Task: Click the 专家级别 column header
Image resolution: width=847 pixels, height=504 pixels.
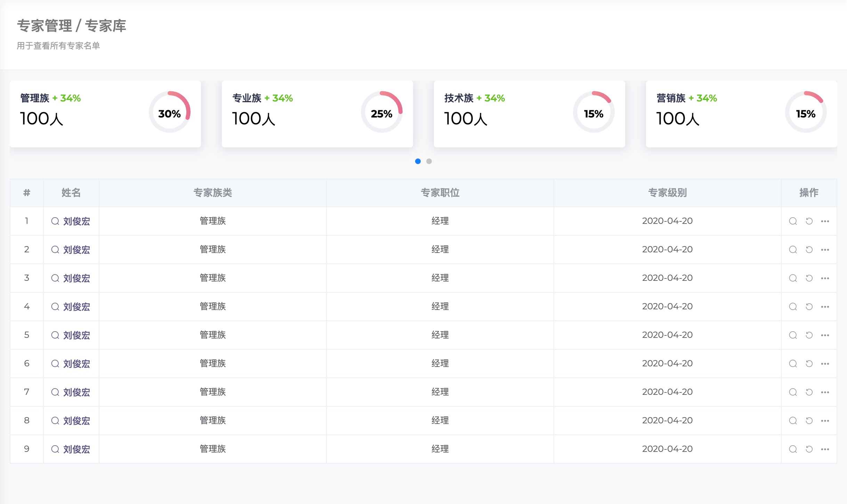Action: pos(667,193)
